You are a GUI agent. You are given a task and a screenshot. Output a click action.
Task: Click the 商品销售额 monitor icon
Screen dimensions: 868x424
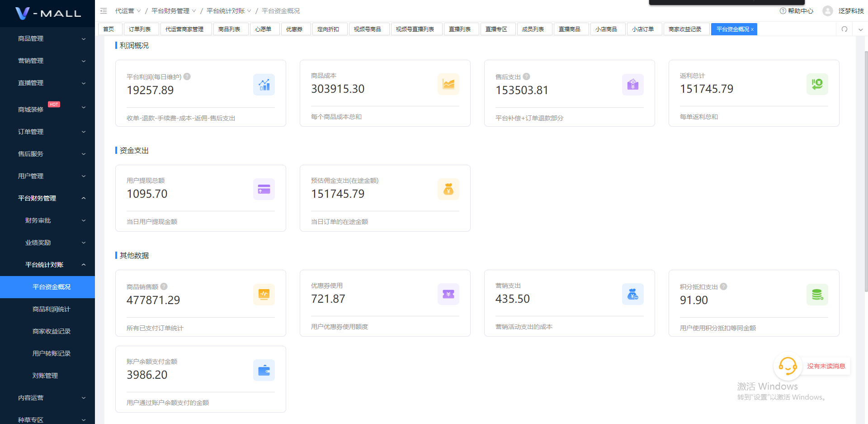point(264,295)
